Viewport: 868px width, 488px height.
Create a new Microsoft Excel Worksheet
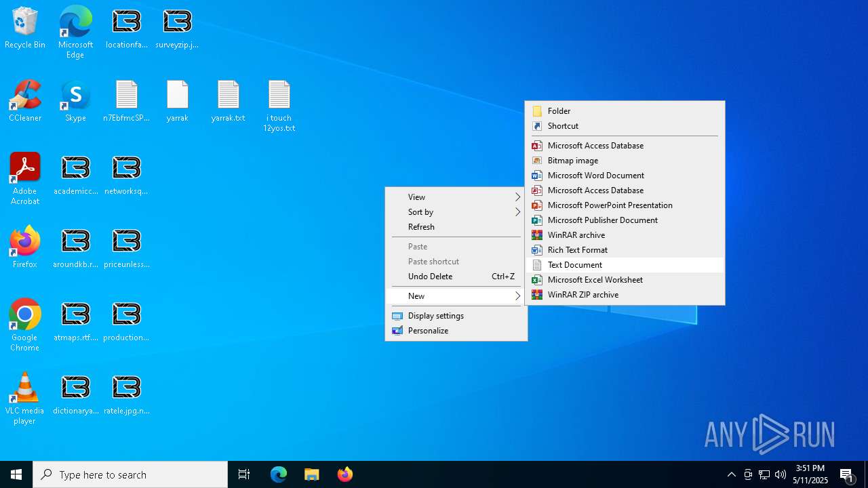pyautogui.click(x=625, y=280)
